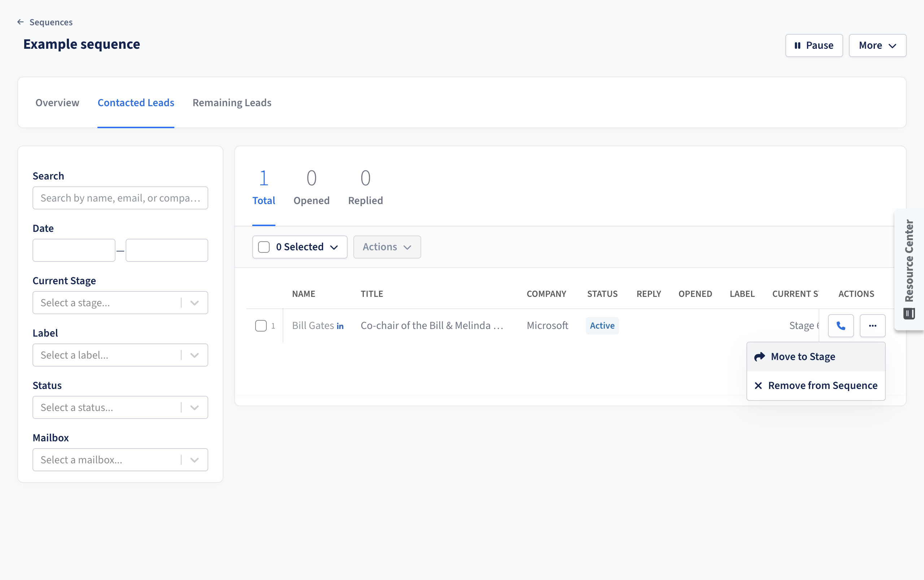Click the back arrow next to Sequences
924x580 pixels.
[20, 22]
